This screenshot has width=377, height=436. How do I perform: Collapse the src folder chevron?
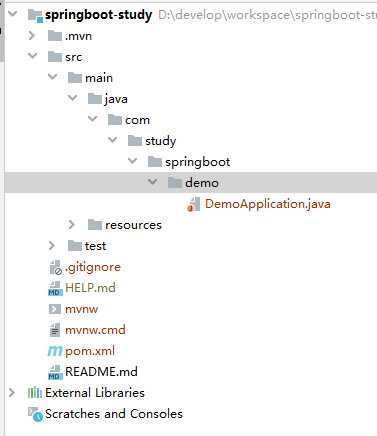pos(33,55)
